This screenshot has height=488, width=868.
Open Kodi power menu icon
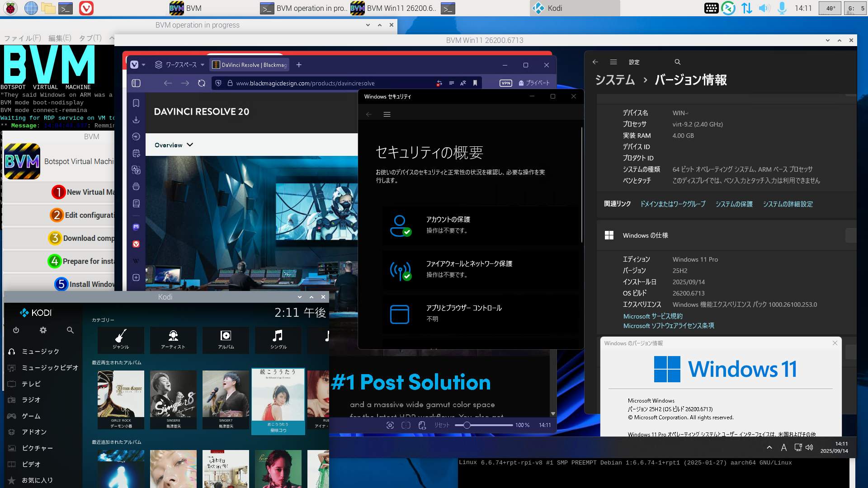click(x=16, y=330)
